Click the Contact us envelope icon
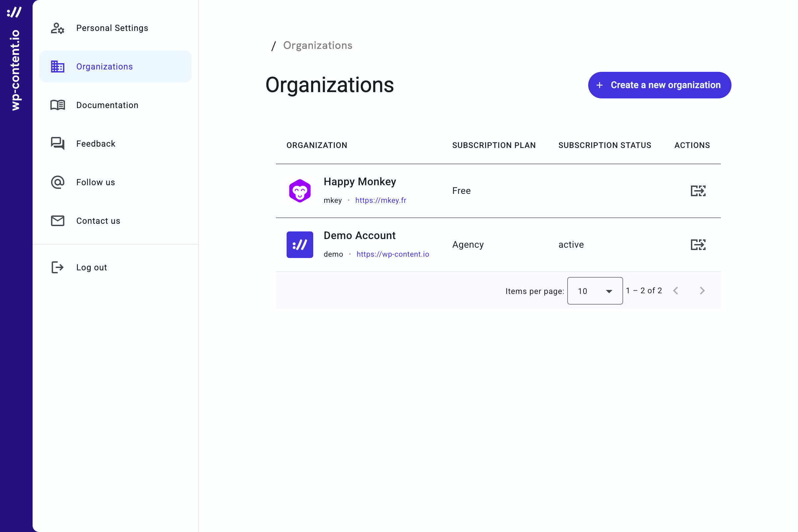 tap(57, 221)
